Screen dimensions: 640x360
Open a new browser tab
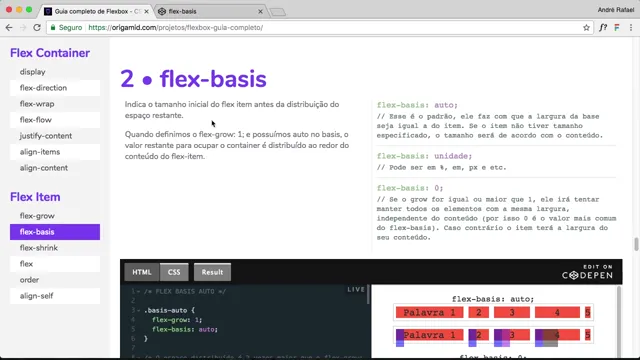click(278, 12)
